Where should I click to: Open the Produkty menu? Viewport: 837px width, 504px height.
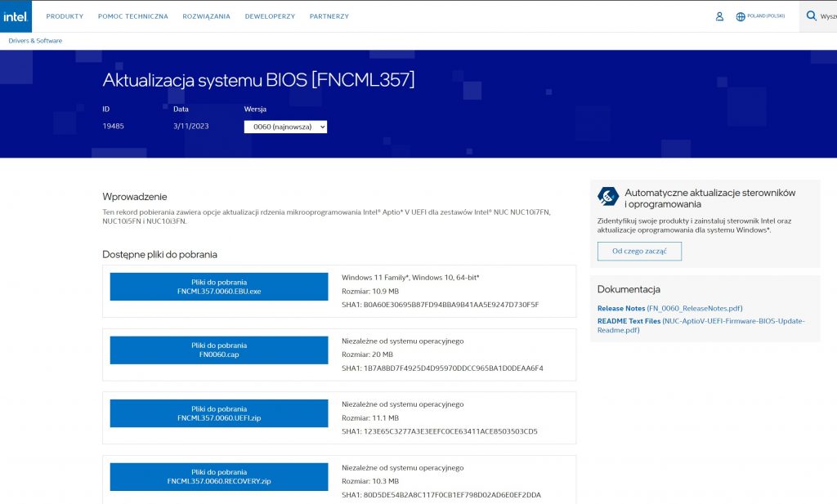click(x=65, y=16)
